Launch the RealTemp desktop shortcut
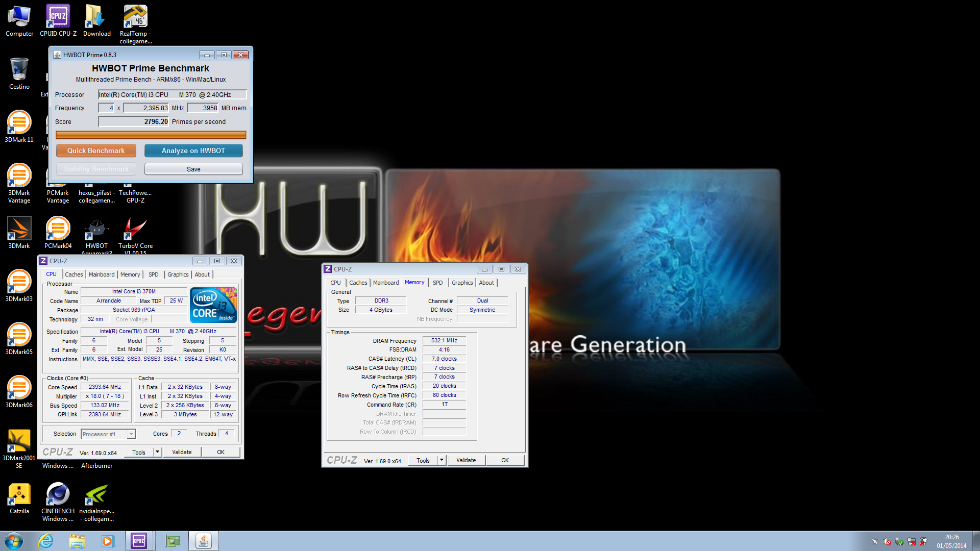 (x=136, y=24)
